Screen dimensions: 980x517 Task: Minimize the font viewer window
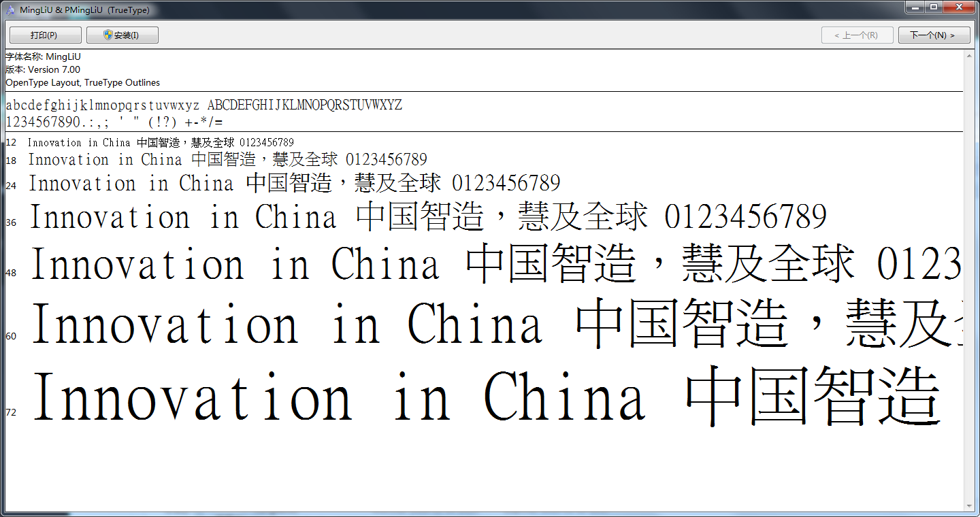pos(917,7)
